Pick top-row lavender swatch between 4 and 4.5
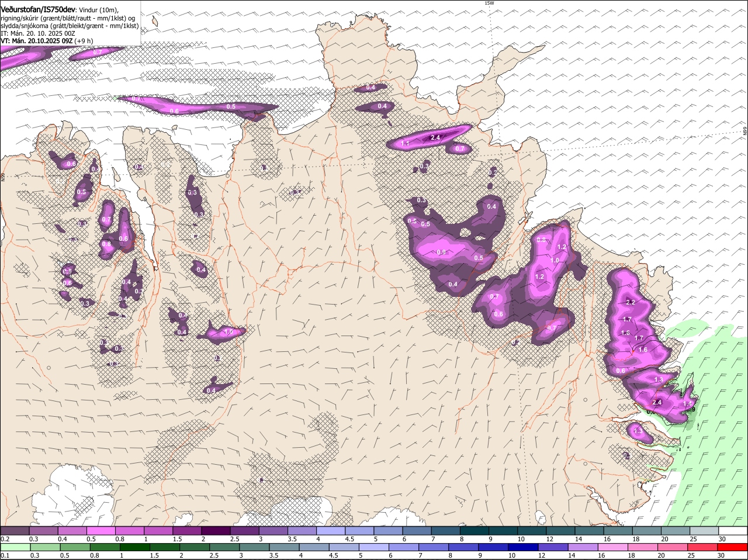 click(330, 531)
